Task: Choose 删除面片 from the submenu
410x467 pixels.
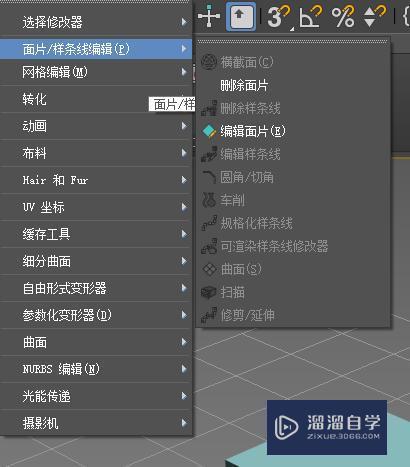Action: (x=244, y=85)
